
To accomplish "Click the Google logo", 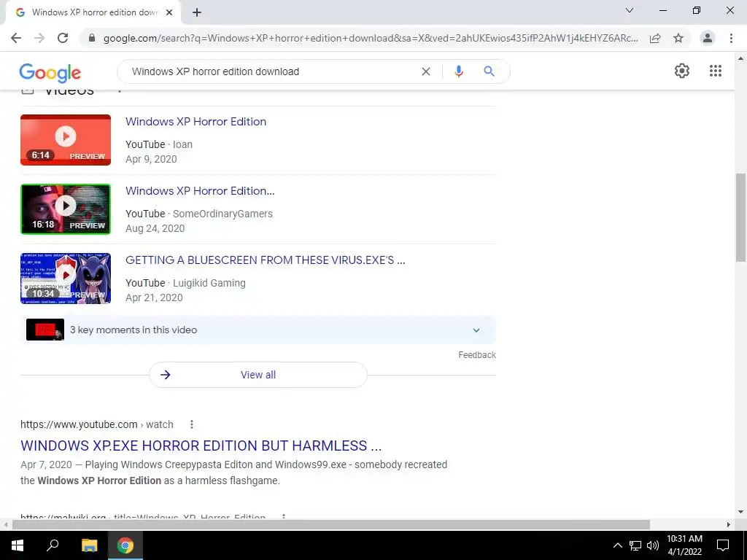I will coord(50,73).
